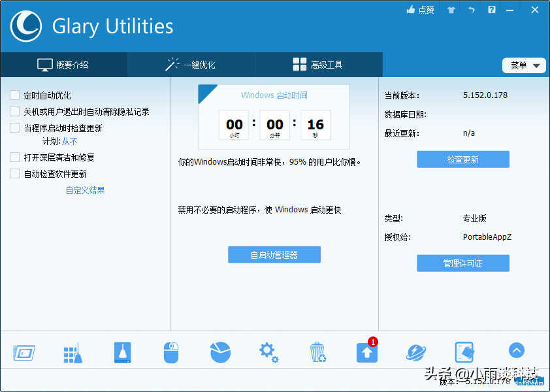
Task: Open the 菜单 dropdown
Action: click(524, 65)
